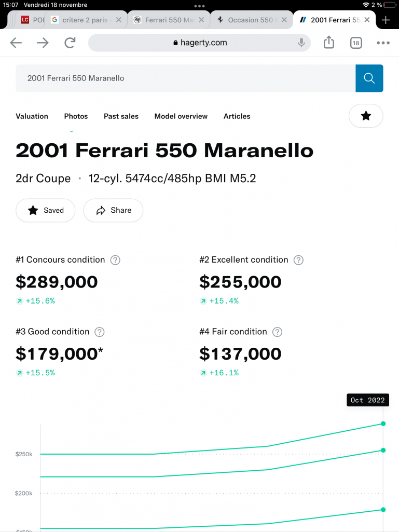Show info for #3 Good condition

(x=100, y=332)
